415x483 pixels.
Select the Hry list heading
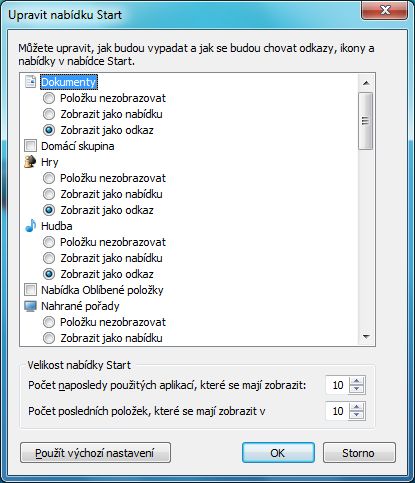tap(50, 162)
